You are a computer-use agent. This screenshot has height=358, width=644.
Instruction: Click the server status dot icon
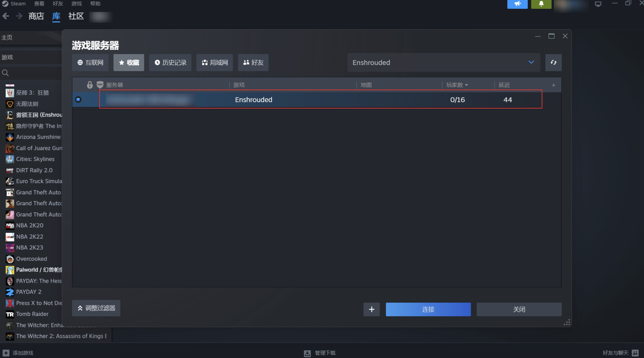tap(78, 99)
